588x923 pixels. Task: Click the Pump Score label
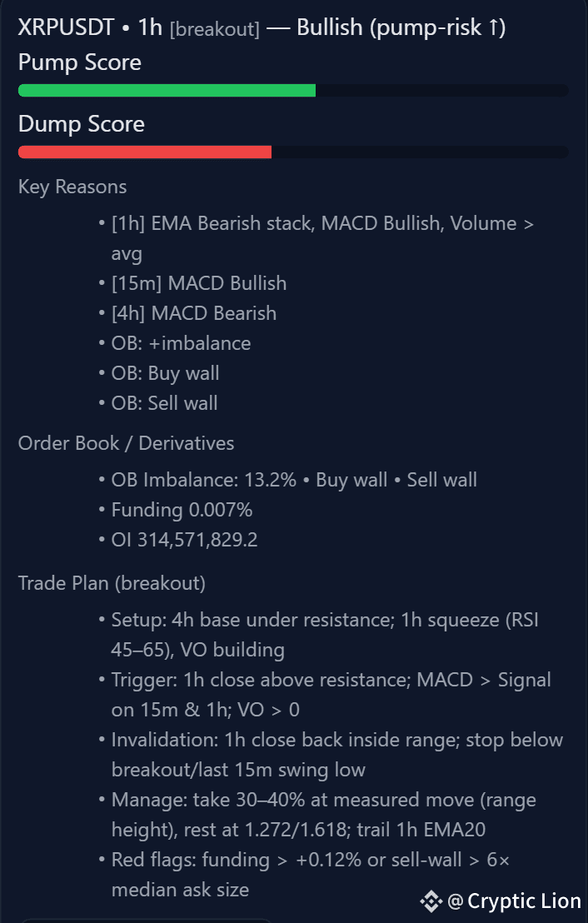click(x=80, y=62)
